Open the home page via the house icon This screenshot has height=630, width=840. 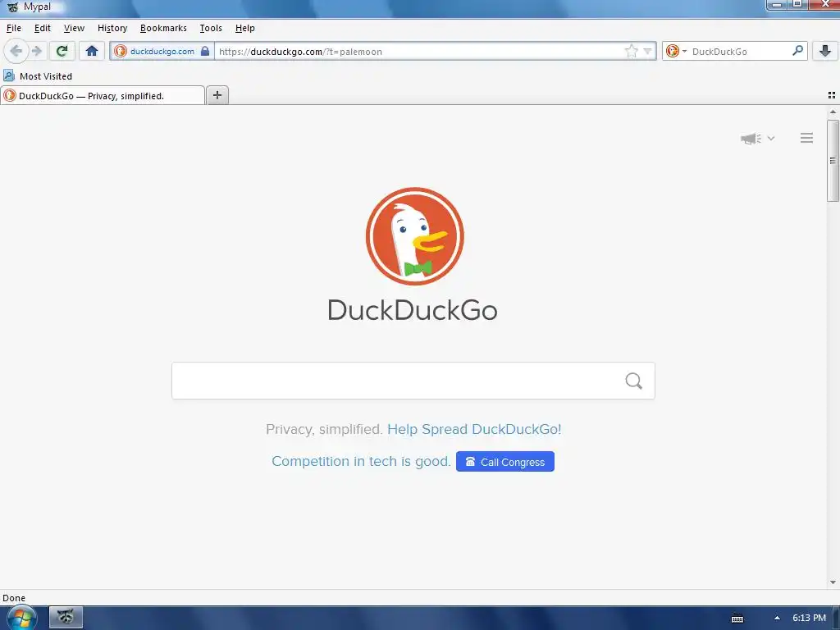(92, 52)
